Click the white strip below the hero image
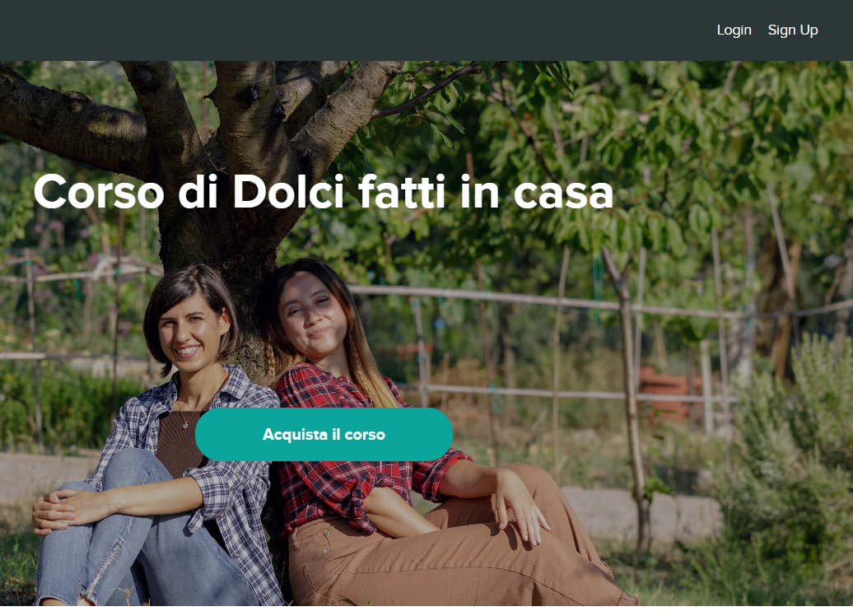 click(x=426, y=611)
